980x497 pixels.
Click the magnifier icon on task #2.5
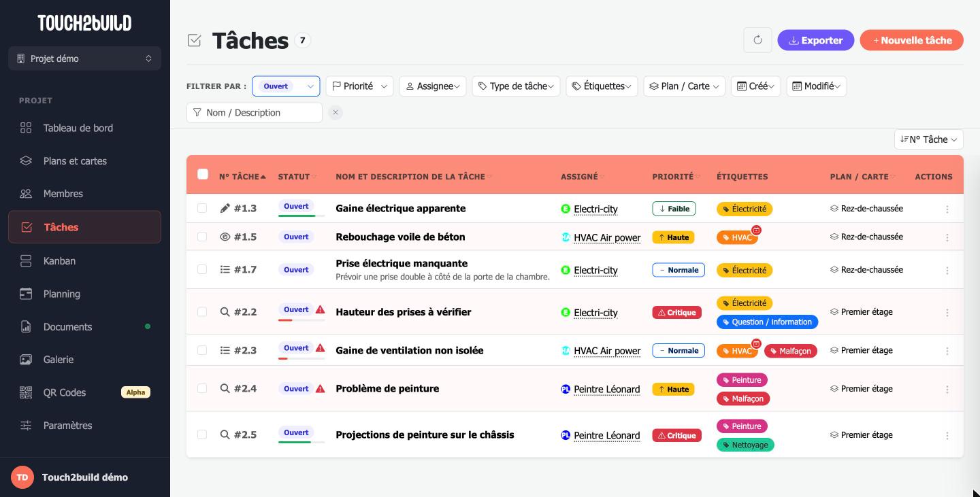[x=225, y=434]
